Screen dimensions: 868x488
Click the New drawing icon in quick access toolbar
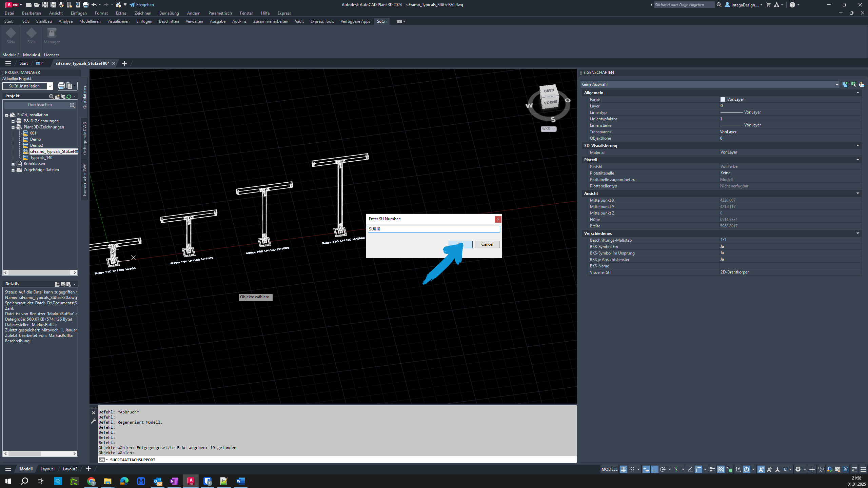29,5
